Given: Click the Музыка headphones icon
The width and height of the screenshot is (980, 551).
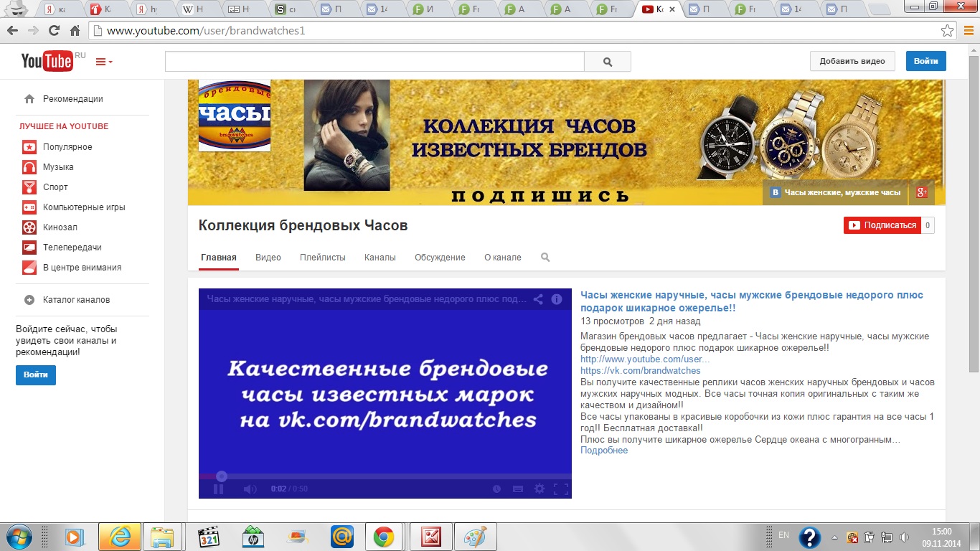Looking at the screenshot, I should click(29, 167).
